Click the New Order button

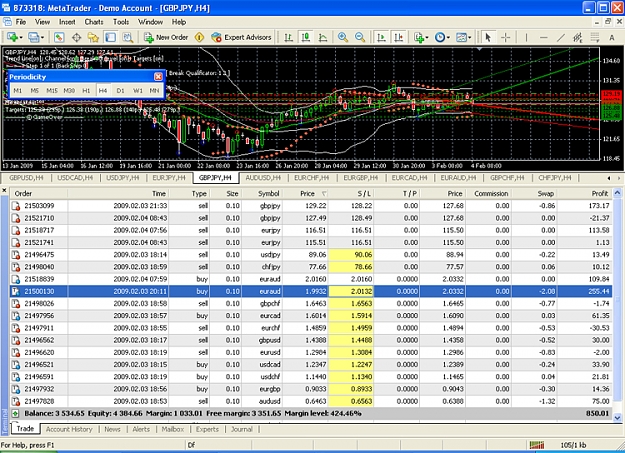point(166,37)
